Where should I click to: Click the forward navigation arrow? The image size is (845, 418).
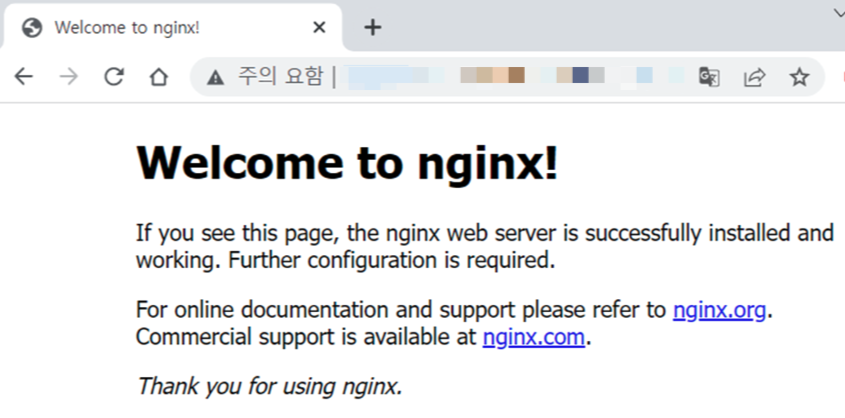point(68,77)
